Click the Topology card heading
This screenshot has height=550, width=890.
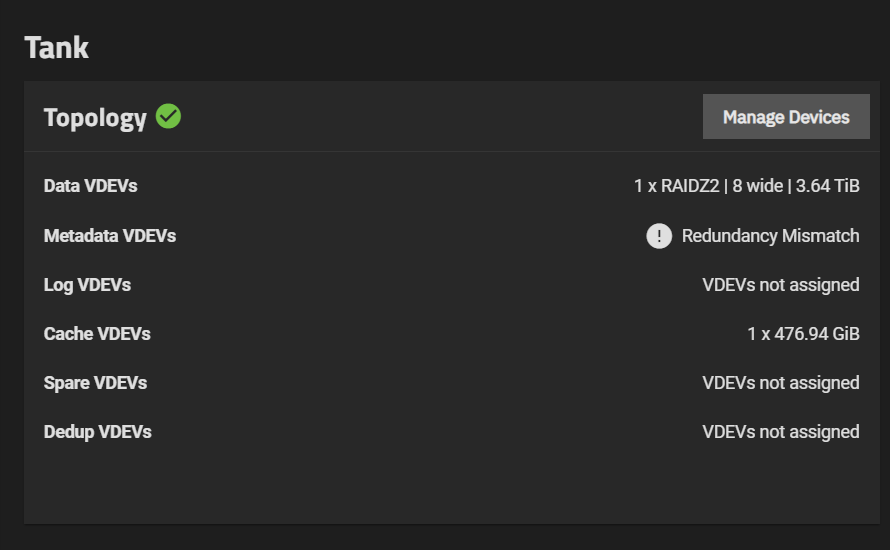95,118
